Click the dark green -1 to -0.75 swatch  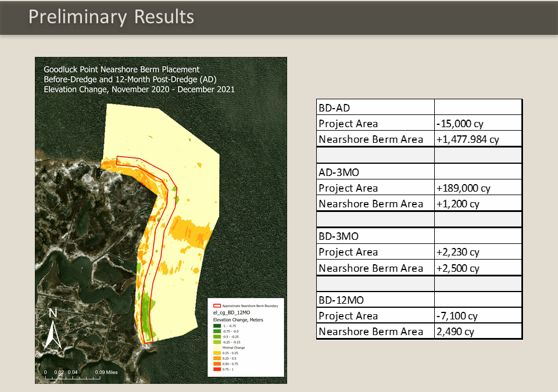point(218,325)
